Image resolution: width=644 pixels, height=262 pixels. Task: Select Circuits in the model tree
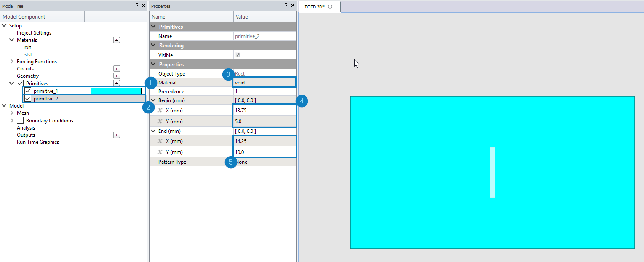[x=25, y=69]
